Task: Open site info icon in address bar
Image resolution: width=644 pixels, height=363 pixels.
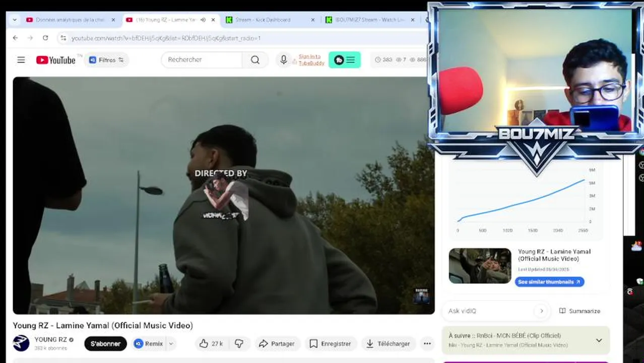Action: (x=63, y=38)
